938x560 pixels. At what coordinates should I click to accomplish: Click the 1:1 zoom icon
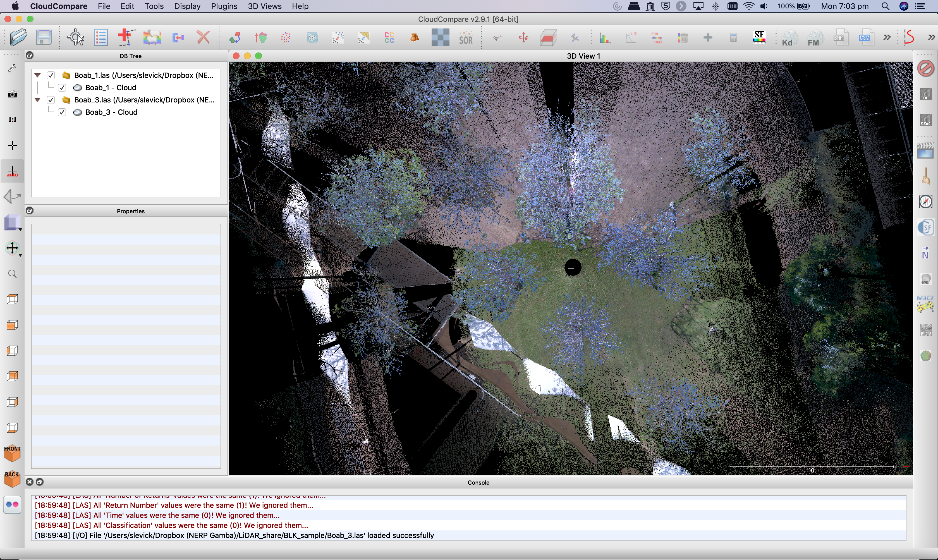pos(13,119)
